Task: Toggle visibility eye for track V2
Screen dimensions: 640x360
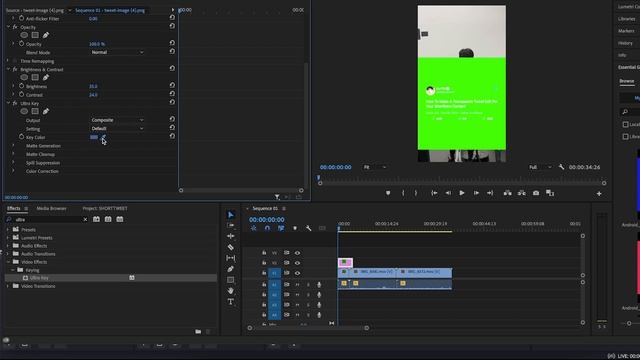Action: tap(297, 263)
